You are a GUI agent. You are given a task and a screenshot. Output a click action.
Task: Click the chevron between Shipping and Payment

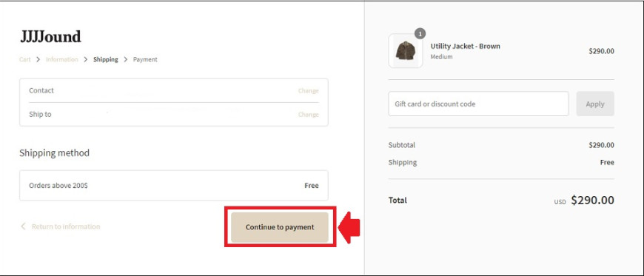(x=126, y=59)
